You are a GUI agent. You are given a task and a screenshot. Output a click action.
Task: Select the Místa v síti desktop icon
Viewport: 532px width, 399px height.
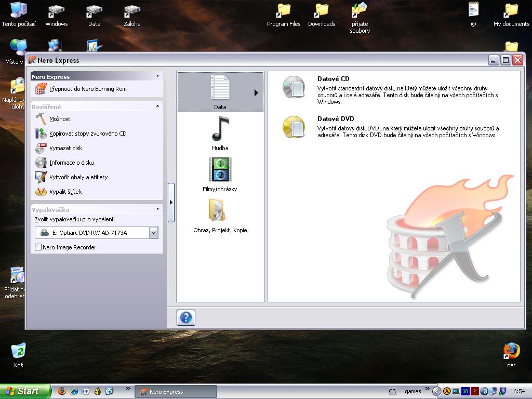coord(15,51)
